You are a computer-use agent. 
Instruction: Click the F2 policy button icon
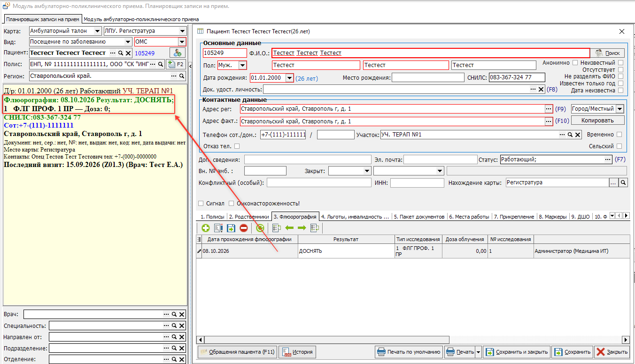pos(176,64)
